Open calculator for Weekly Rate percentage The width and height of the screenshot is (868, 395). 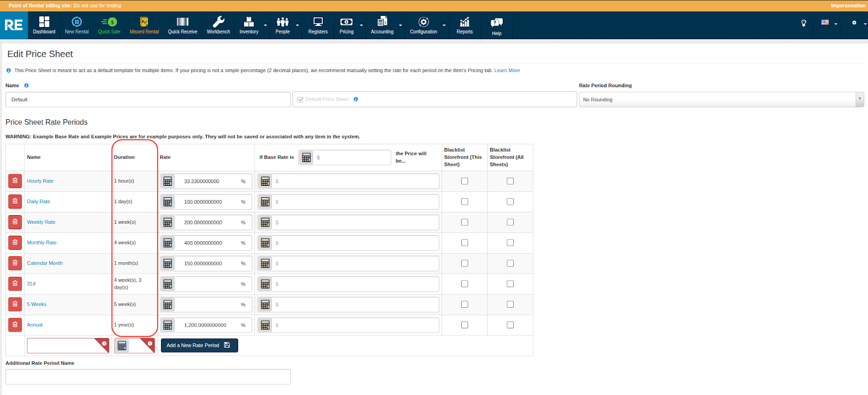(x=168, y=223)
